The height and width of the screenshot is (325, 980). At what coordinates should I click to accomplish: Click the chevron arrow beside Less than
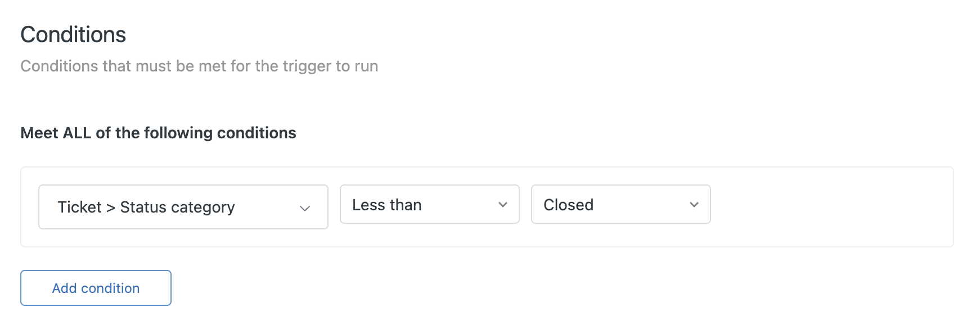point(503,205)
